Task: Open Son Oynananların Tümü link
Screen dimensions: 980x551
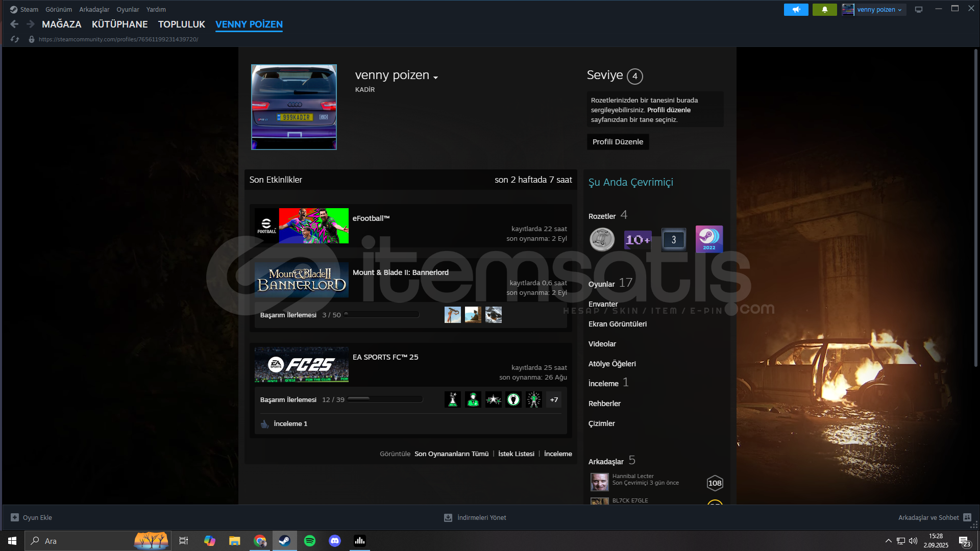Action: click(451, 454)
